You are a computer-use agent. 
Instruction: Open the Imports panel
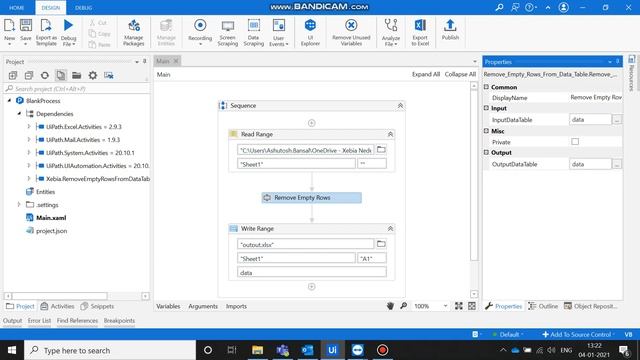[x=236, y=306]
